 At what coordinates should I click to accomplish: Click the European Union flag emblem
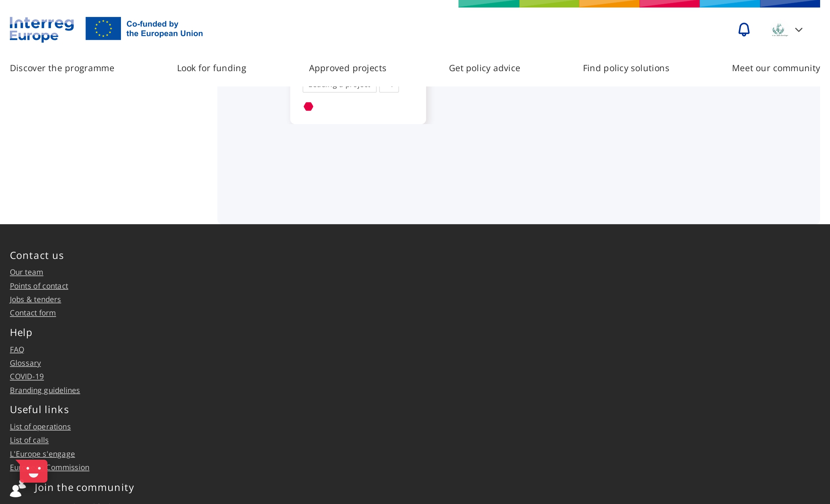103,28
